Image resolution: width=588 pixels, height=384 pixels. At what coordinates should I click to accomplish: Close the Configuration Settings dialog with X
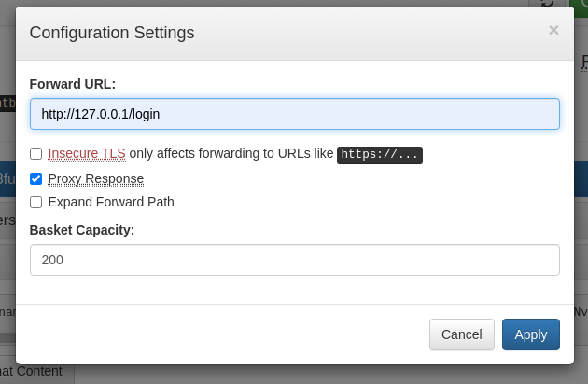[x=553, y=30]
